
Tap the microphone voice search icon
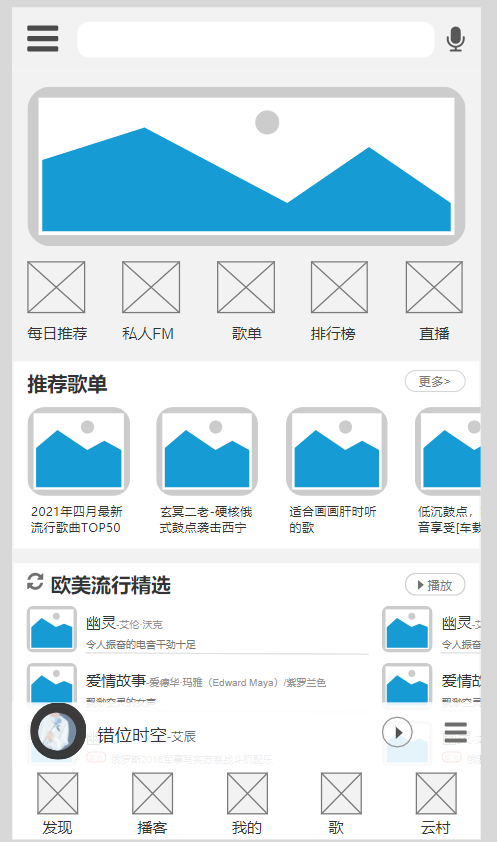click(456, 39)
